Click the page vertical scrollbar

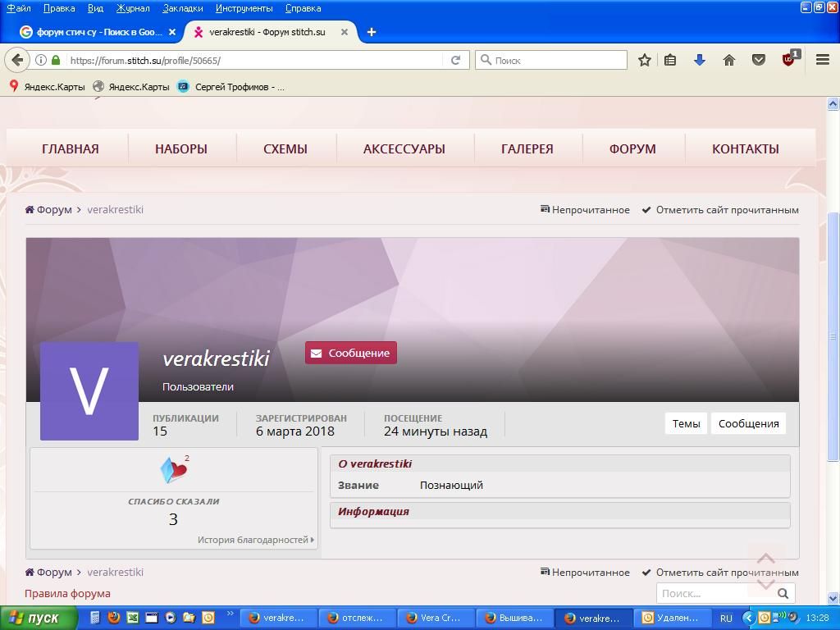[833, 328]
